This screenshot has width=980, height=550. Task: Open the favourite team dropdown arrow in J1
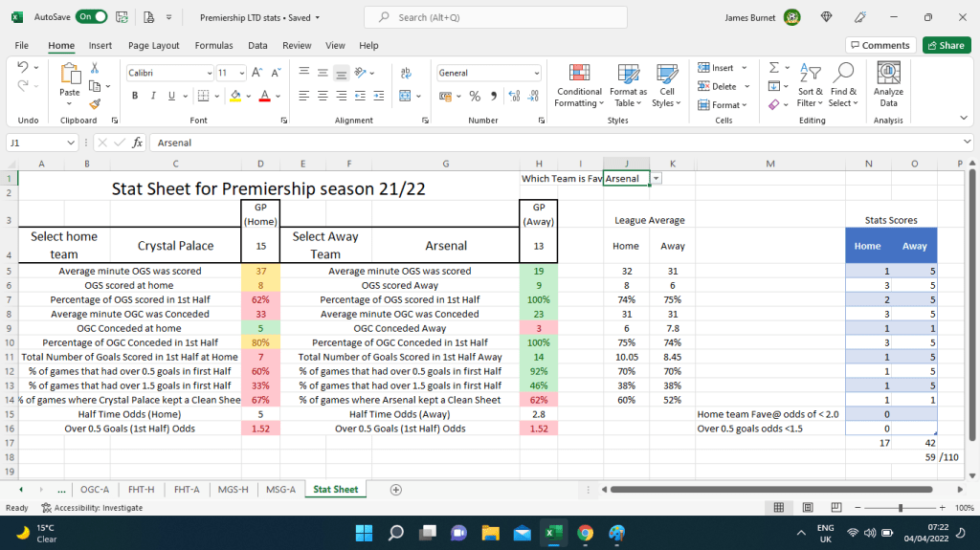pos(656,179)
